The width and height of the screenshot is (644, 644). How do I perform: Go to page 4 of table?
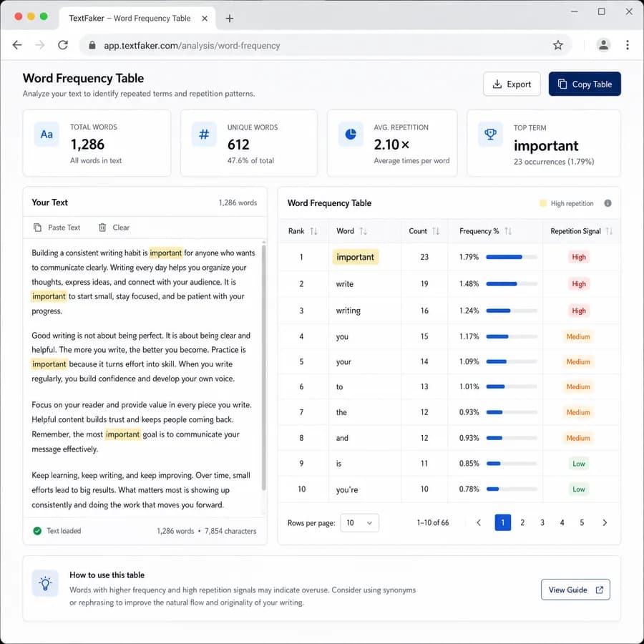[562, 522]
